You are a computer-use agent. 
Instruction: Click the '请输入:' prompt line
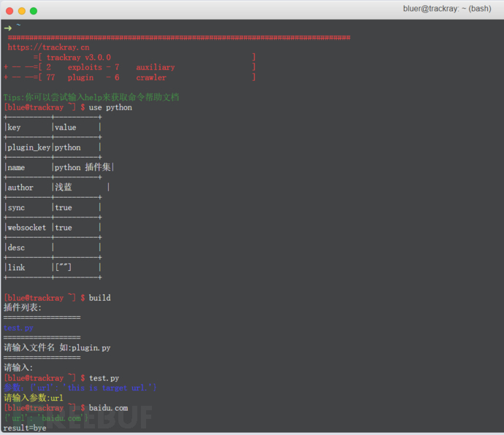(18, 368)
